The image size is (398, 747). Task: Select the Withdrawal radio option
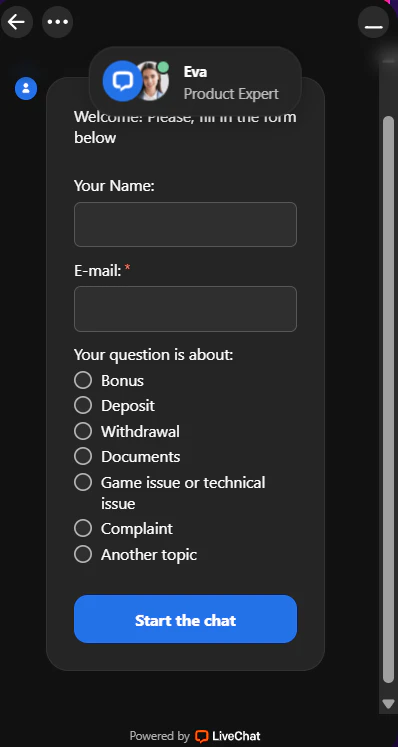83,431
